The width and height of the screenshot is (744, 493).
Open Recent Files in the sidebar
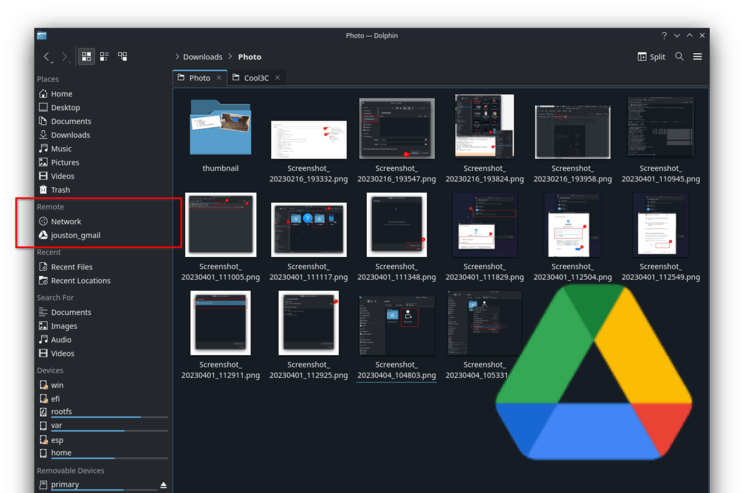[x=71, y=267]
